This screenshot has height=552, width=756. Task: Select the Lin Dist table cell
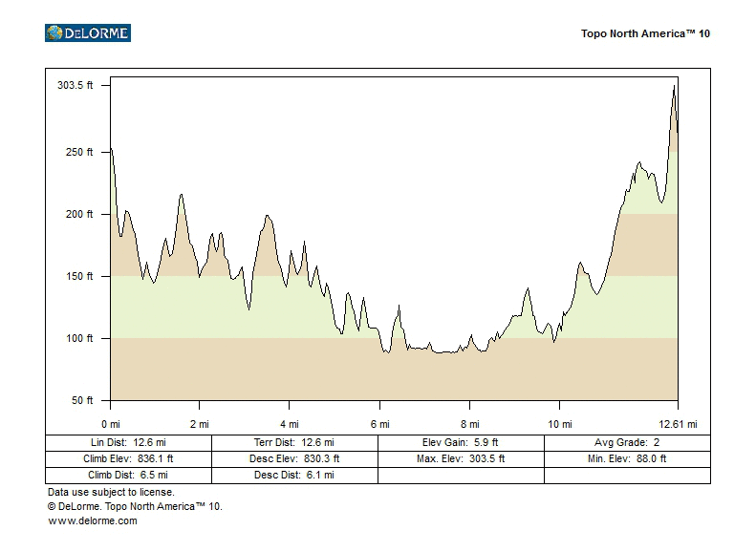pos(128,443)
